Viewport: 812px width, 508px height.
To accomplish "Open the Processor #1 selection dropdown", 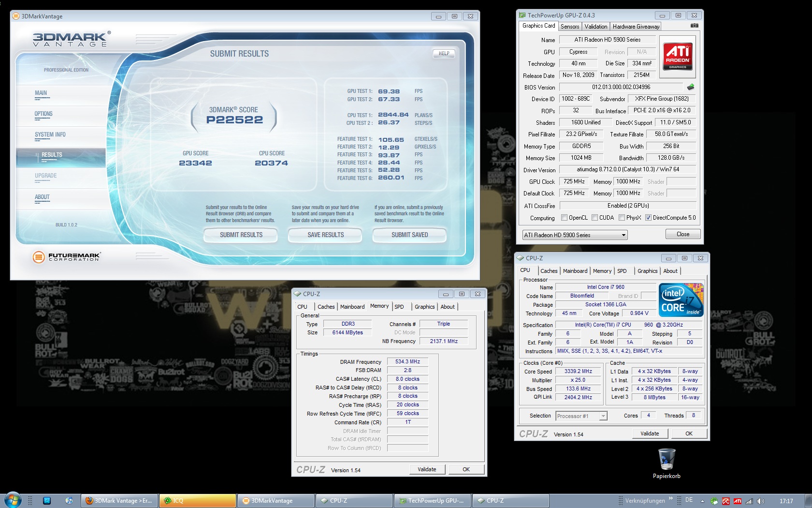I will (x=581, y=416).
